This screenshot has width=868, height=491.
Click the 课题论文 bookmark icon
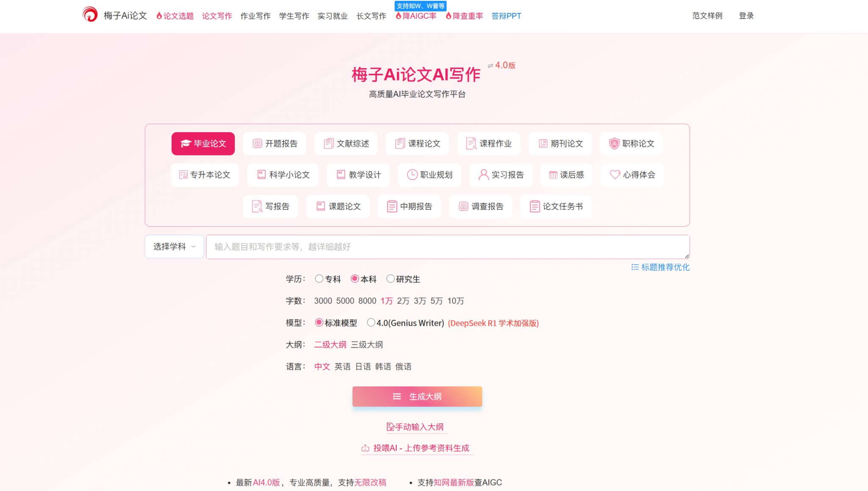tap(321, 206)
